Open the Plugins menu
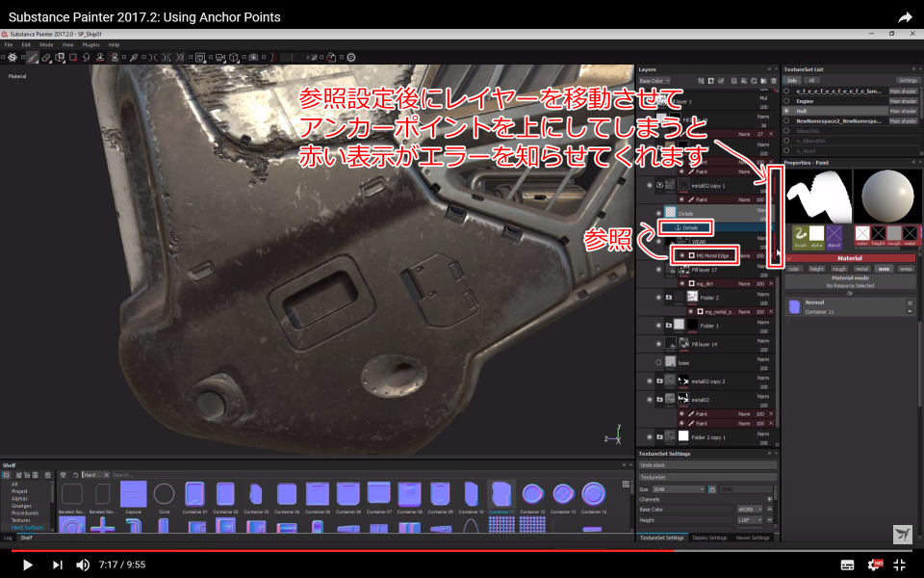 90,45
